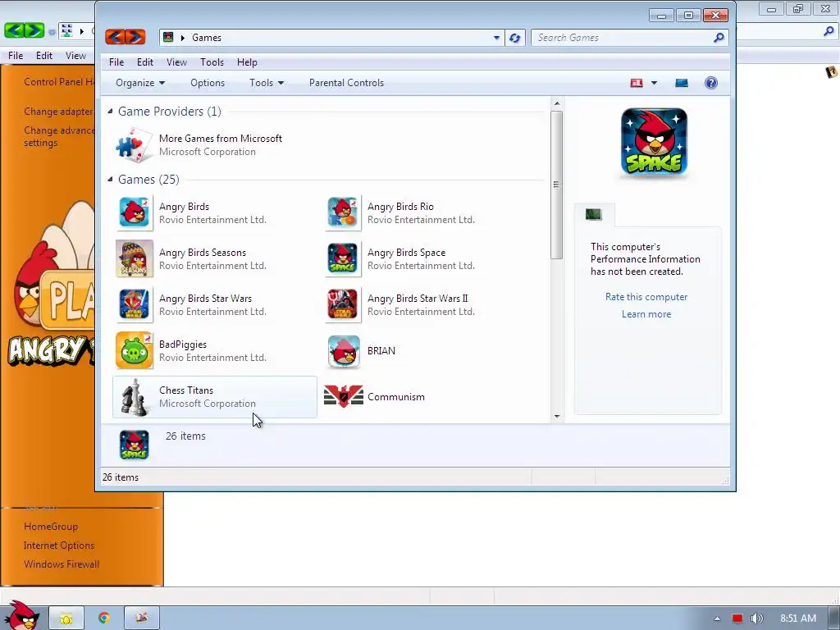Click the performance information tab icon

click(594, 215)
